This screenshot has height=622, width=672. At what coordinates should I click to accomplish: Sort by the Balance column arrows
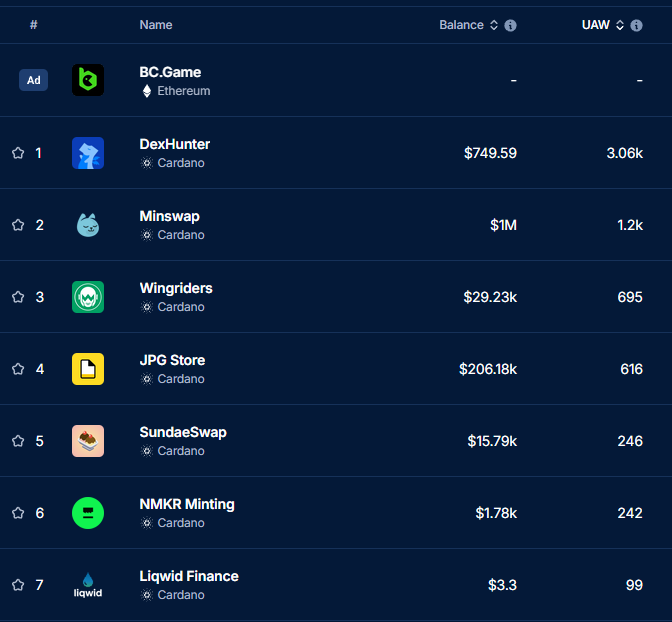point(494,25)
